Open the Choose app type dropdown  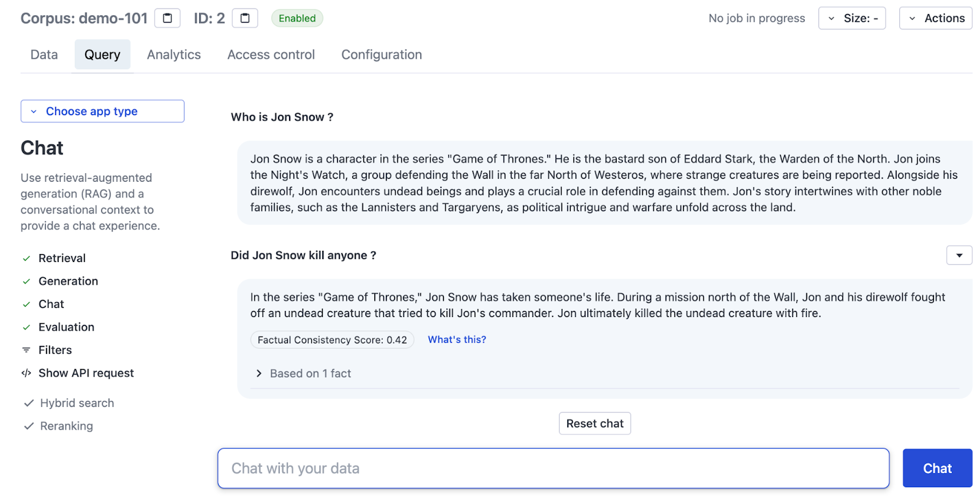[x=102, y=111]
